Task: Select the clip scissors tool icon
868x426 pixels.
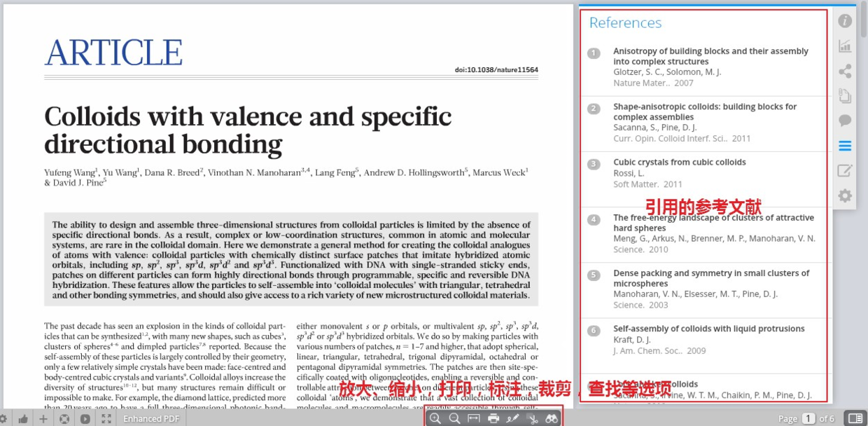Action: (533, 418)
